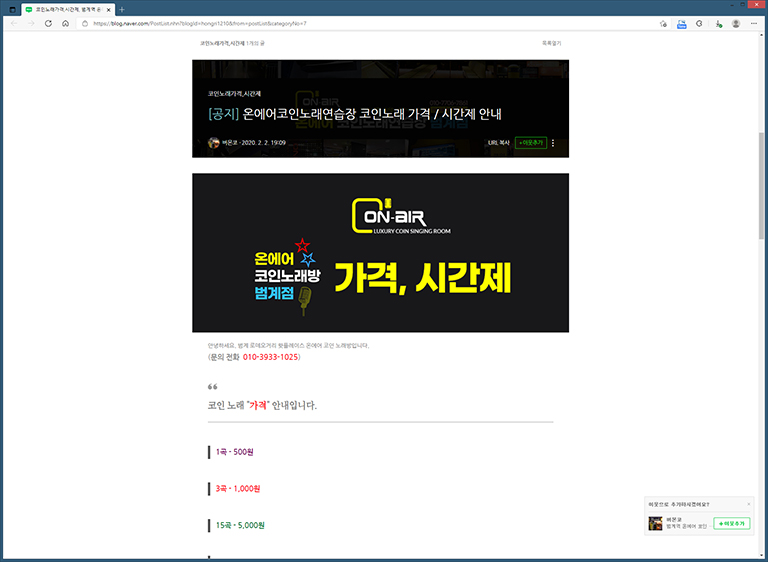The width and height of the screenshot is (768, 562).
Task: Click the URL 복사 link in post header
Action: pyautogui.click(x=498, y=143)
